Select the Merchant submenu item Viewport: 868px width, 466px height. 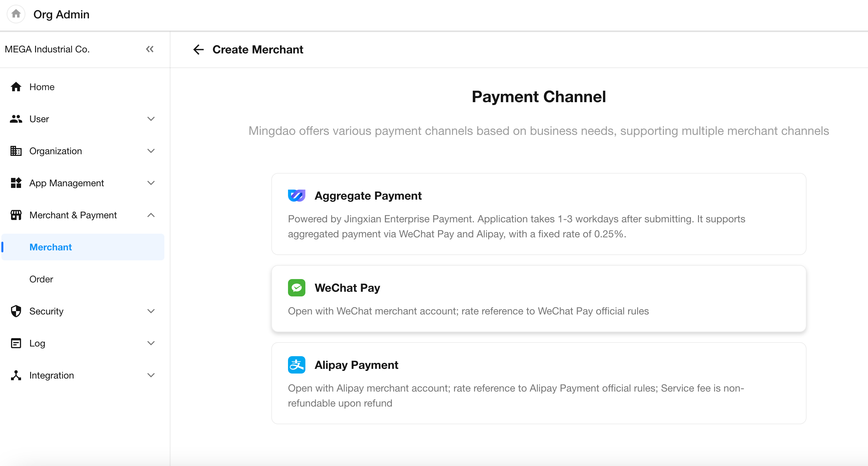(x=83, y=247)
